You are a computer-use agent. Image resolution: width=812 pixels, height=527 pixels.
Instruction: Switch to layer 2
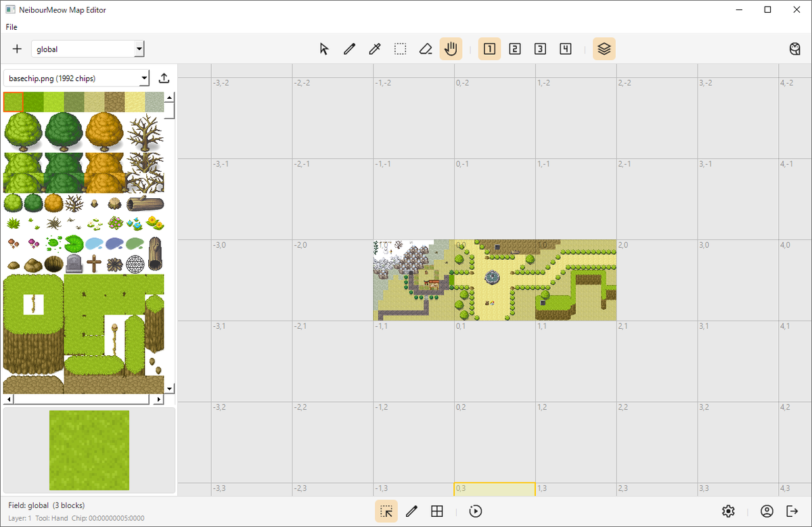pos(515,49)
